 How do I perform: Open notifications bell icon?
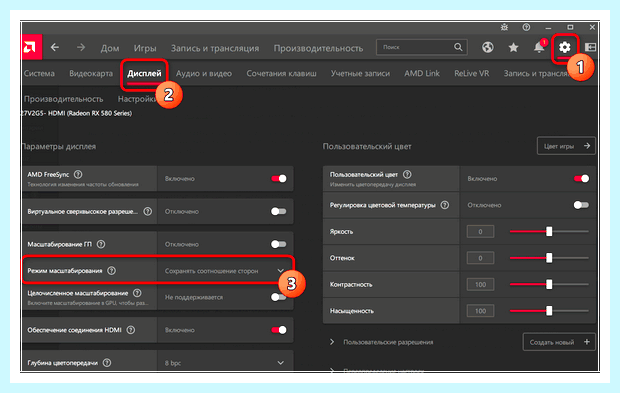539,47
